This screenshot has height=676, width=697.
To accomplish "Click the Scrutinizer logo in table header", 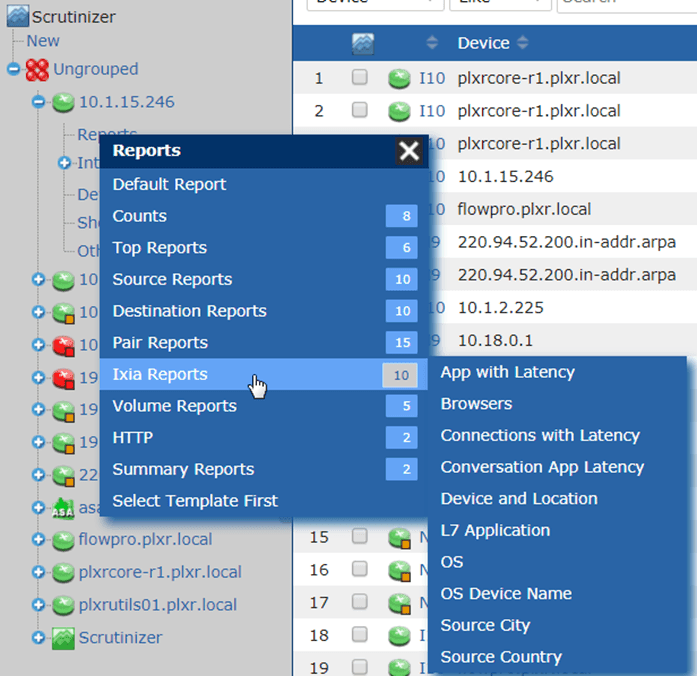I will (x=363, y=44).
